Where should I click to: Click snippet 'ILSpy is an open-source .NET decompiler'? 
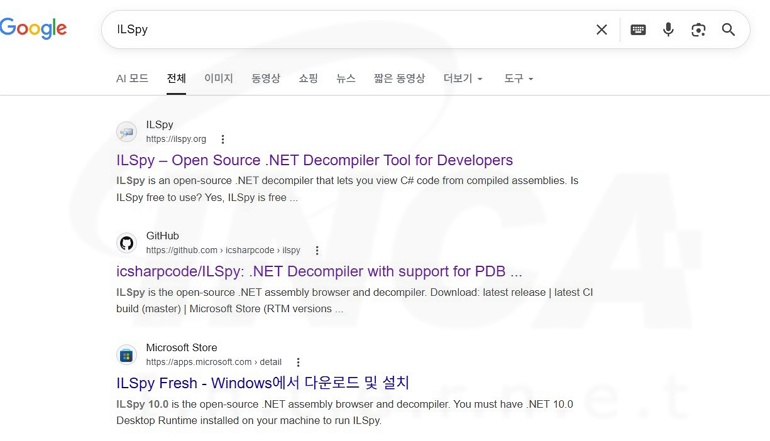(347, 189)
